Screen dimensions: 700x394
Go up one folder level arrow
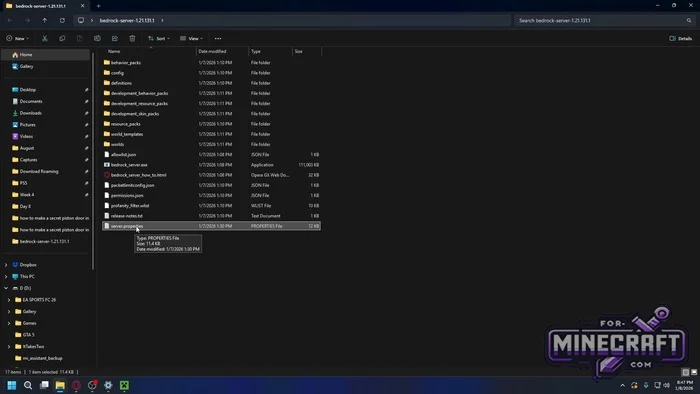pyautogui.click(x=45, y=21)
